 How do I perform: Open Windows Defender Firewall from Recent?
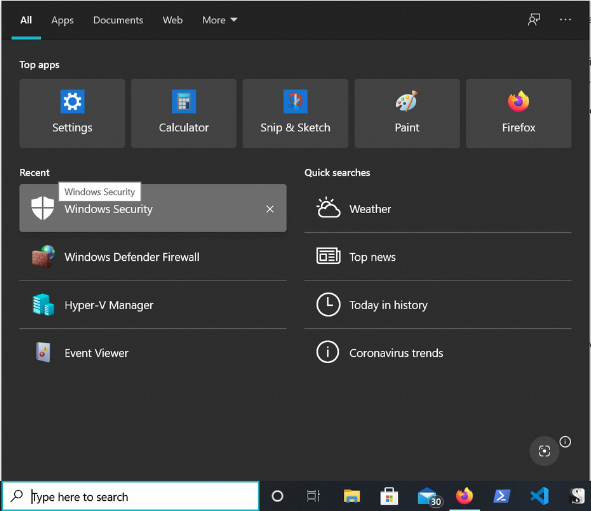coord(153,257)
